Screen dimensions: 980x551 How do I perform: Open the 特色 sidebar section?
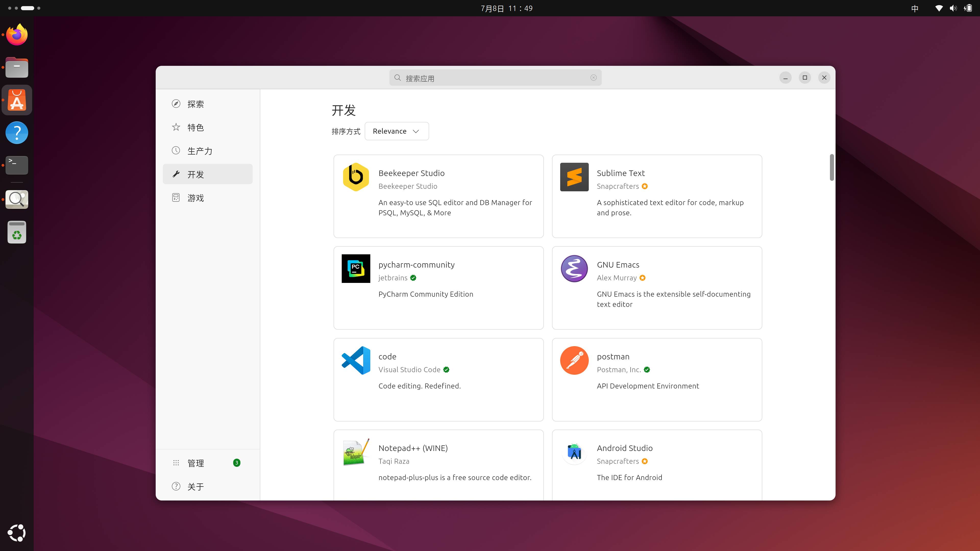[208, 127]
